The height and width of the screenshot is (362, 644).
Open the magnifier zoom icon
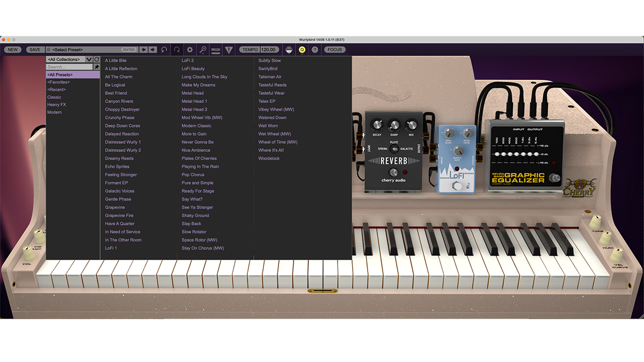pyautogui.click(x=203, y=49)
